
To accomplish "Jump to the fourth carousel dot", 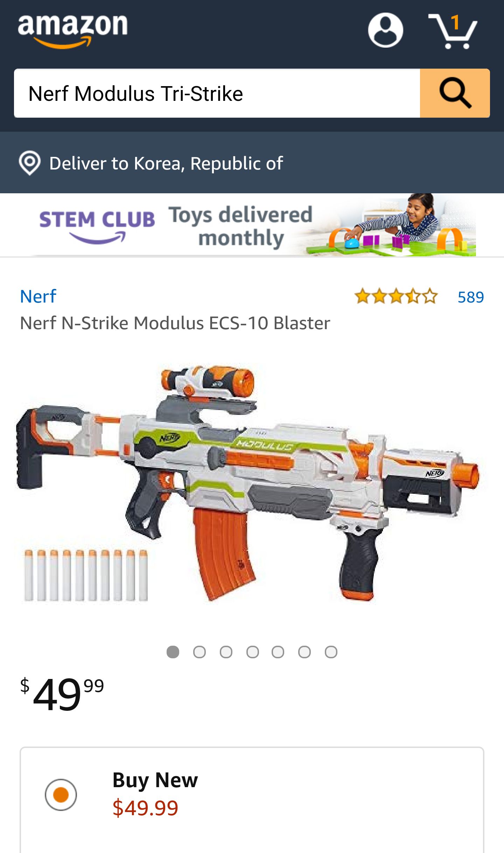I will pos(253,652).
